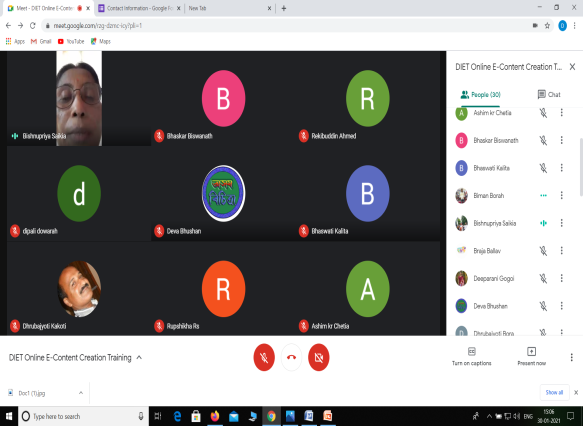The image size is (583, 426).
Task: Click muted microphone icon beside Braja Ballav
Action: (x=543, y=251)
